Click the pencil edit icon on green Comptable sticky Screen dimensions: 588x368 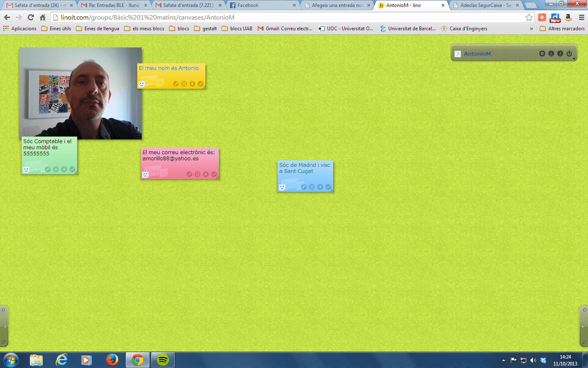tap(48, 169)
